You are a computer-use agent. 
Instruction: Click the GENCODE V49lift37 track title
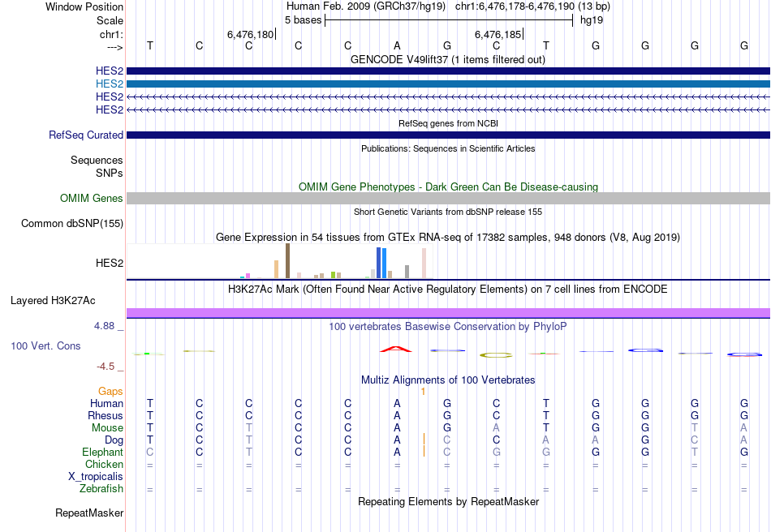click(448, 60)
